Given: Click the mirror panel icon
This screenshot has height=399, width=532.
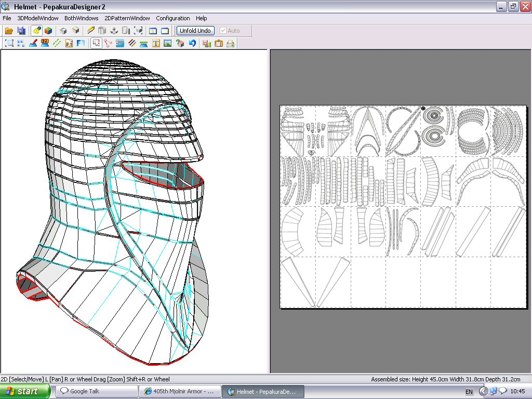Looking at the screenshot, I should coord(126,31).
